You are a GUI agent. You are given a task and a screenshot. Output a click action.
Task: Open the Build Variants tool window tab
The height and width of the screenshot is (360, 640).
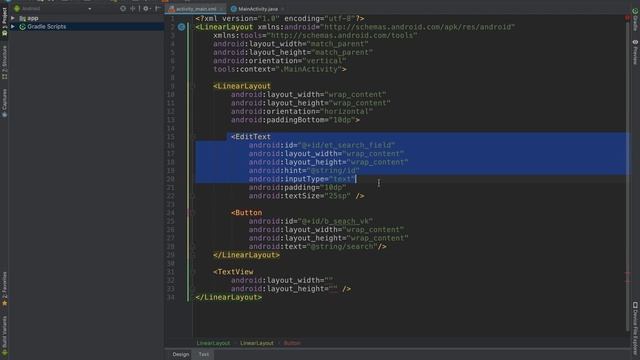pos(4,335)
